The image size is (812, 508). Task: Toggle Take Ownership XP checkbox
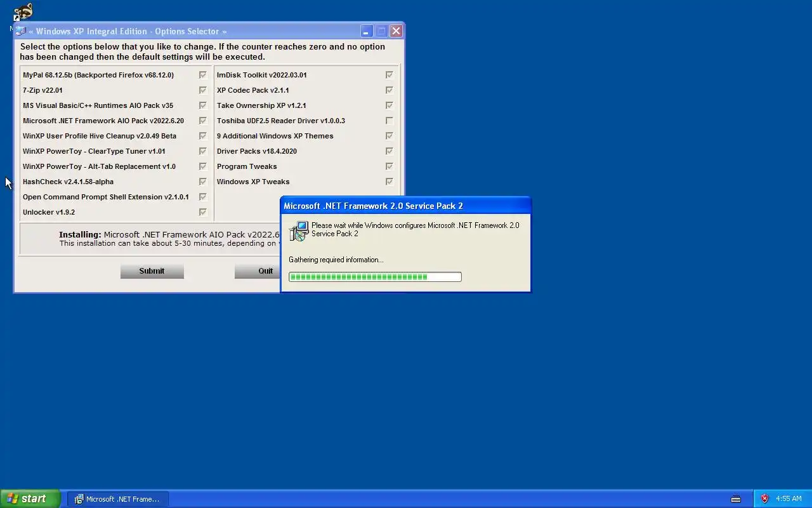(390, 105)
